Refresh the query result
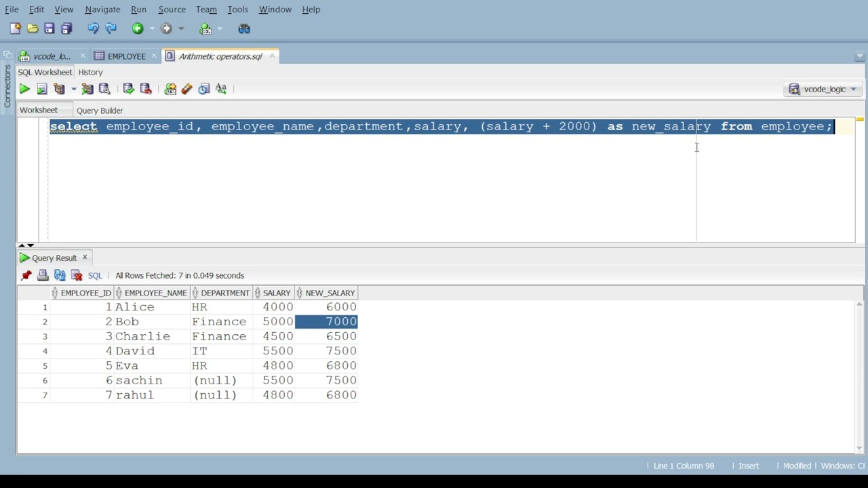The width and height of the screenshot is (868, 488). 60,275
